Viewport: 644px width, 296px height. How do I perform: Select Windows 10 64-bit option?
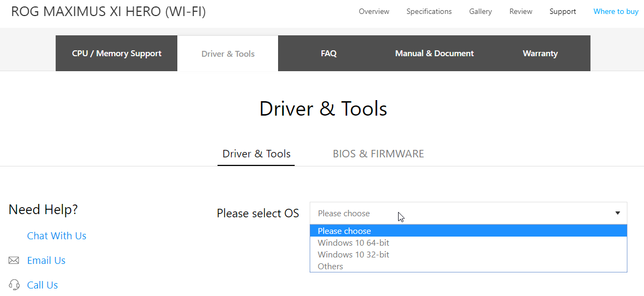coord(354,243)
